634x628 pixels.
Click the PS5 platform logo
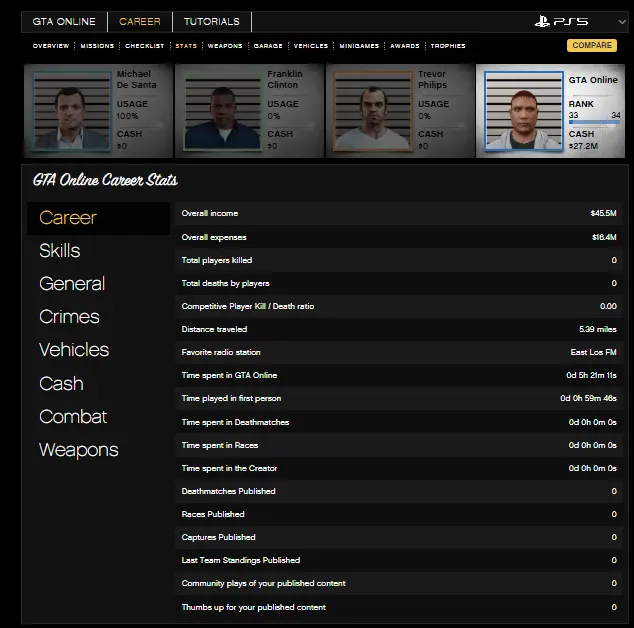tap(561, 21)
